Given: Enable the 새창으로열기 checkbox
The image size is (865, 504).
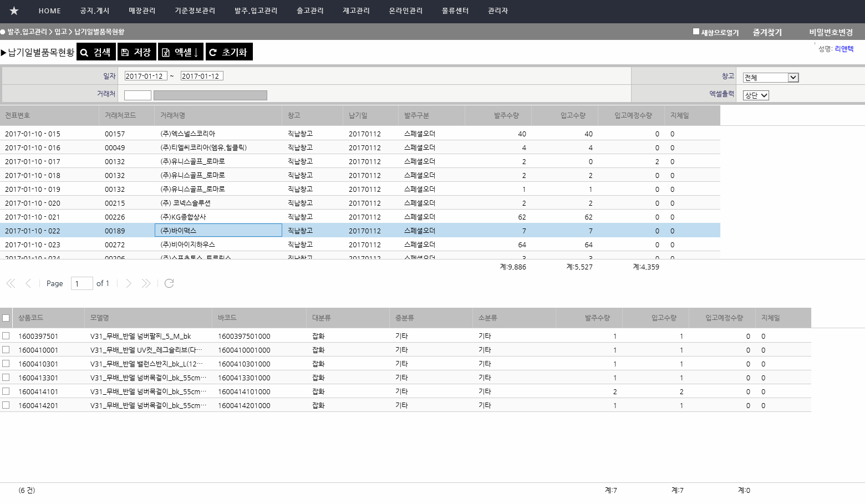Looking at the screenshot, I should (696, 32).
